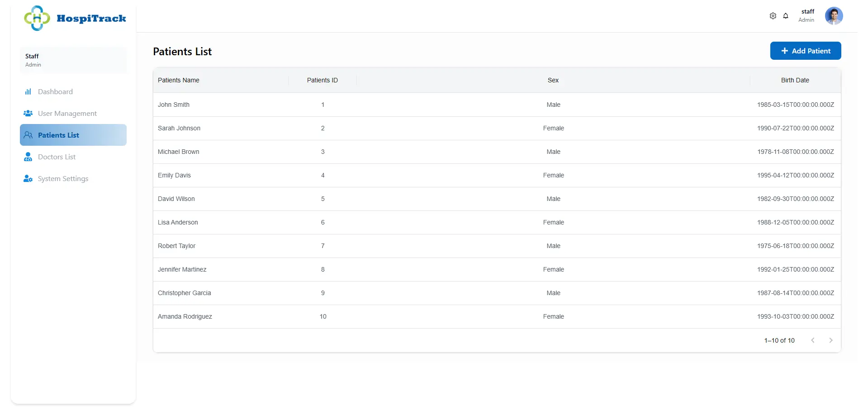Click the HospiTrack logo icon
868x411 pixels.
pos(37,18)
